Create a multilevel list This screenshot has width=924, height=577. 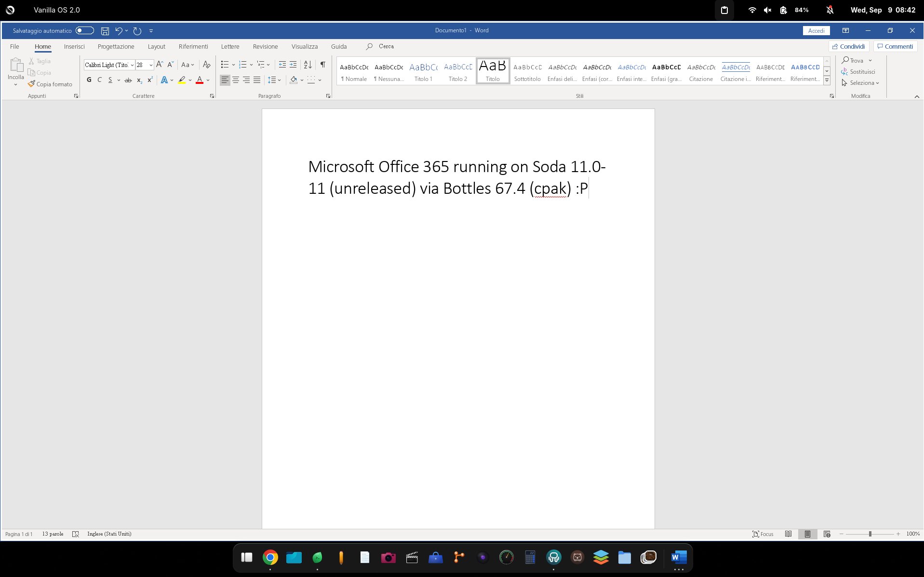coord(261,65)
